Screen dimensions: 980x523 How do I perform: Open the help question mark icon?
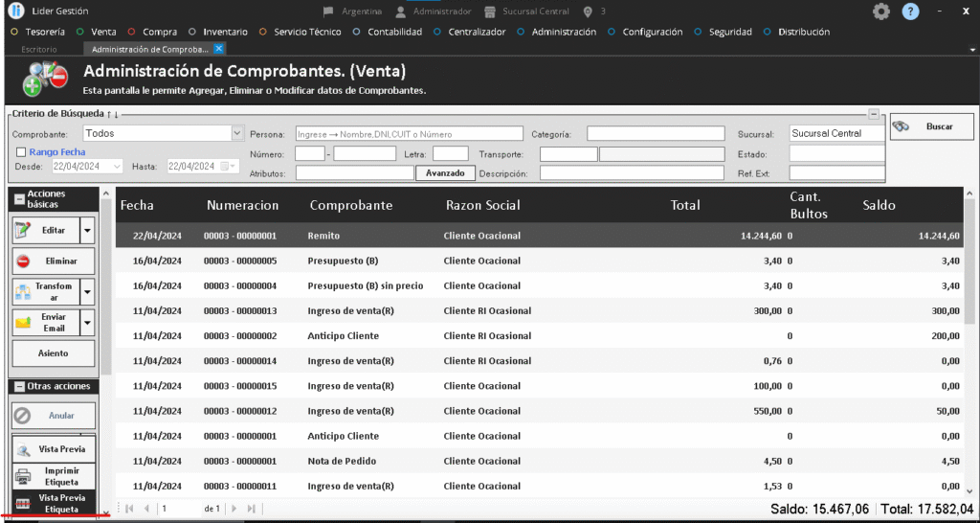click(910, 11)
